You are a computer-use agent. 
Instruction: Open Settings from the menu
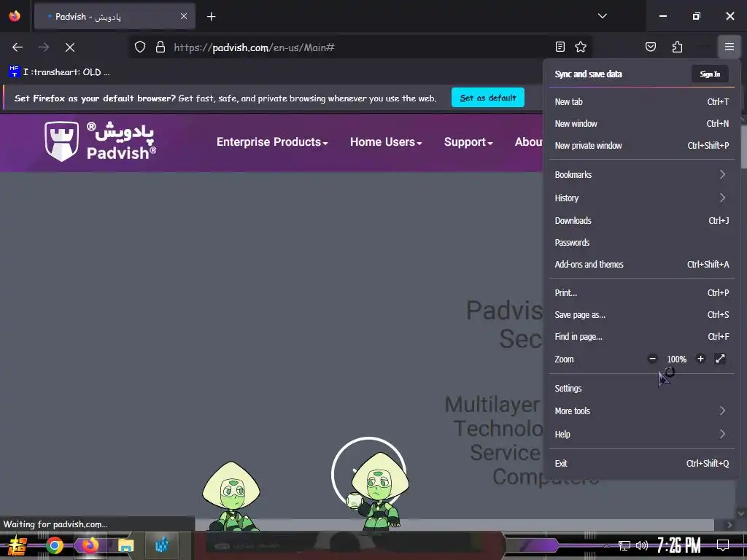tap(641, 388)
